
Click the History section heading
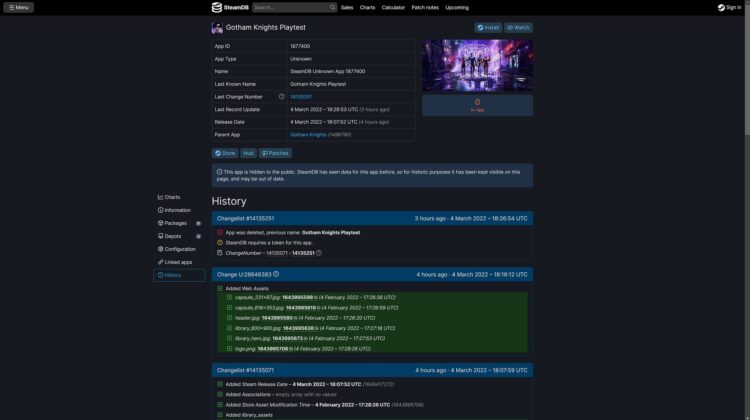229,201
